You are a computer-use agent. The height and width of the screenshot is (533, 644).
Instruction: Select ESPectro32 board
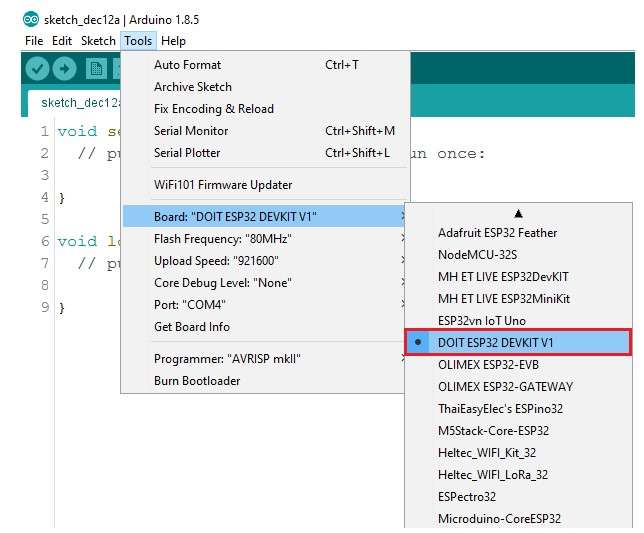518,497
